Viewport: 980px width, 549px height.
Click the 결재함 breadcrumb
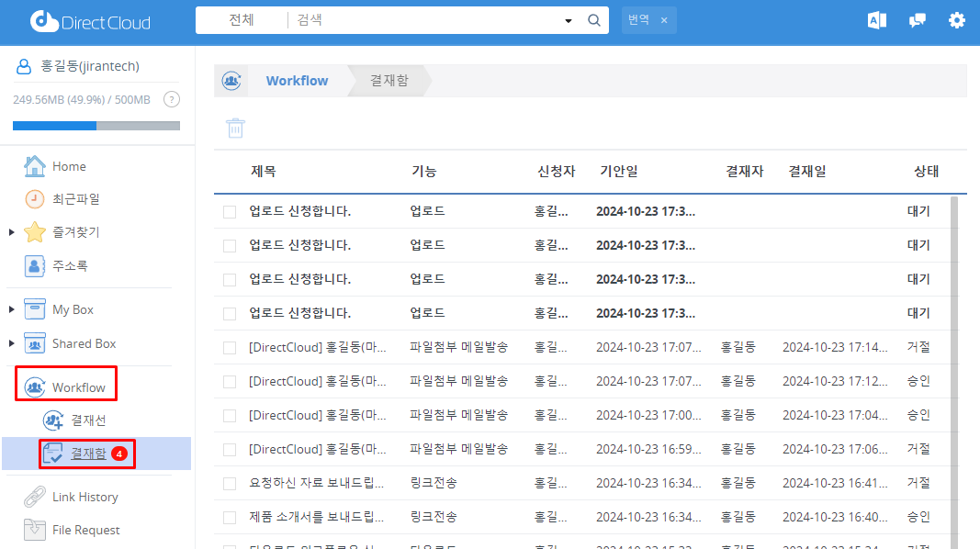(x=389, y=81)
